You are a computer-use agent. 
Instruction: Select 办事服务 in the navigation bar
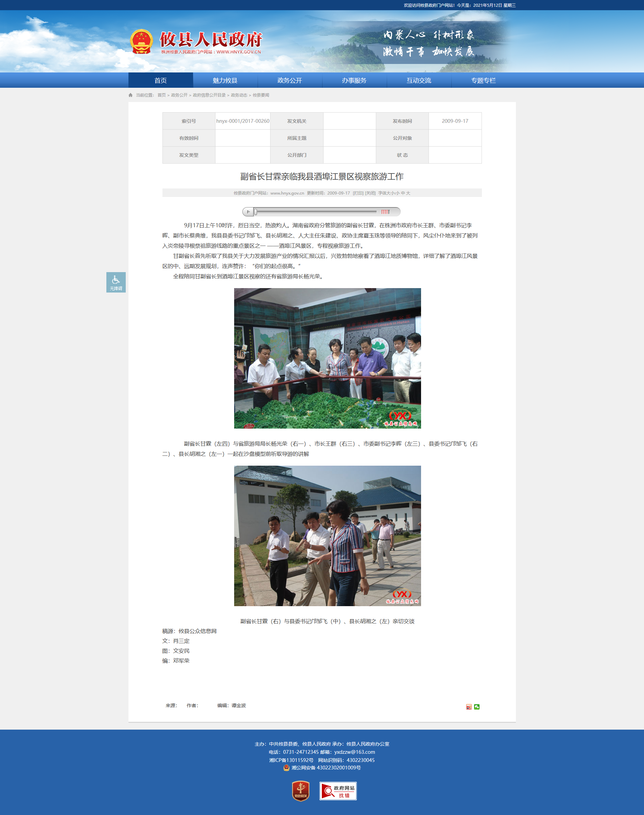tap(354, 80)
